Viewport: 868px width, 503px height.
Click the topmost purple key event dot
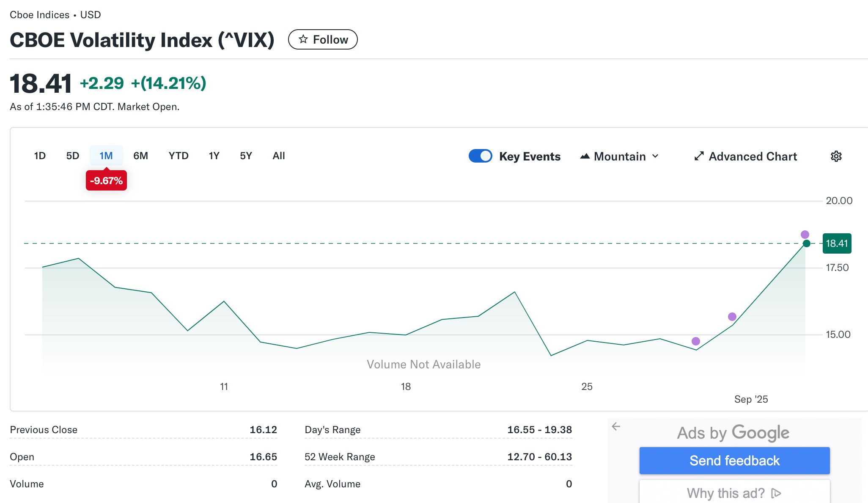pos(805,235)
